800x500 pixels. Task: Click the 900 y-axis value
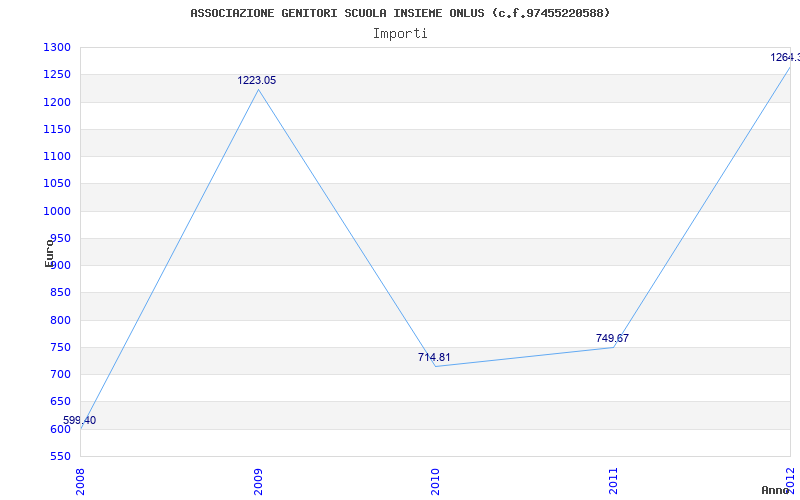(60, 265)
